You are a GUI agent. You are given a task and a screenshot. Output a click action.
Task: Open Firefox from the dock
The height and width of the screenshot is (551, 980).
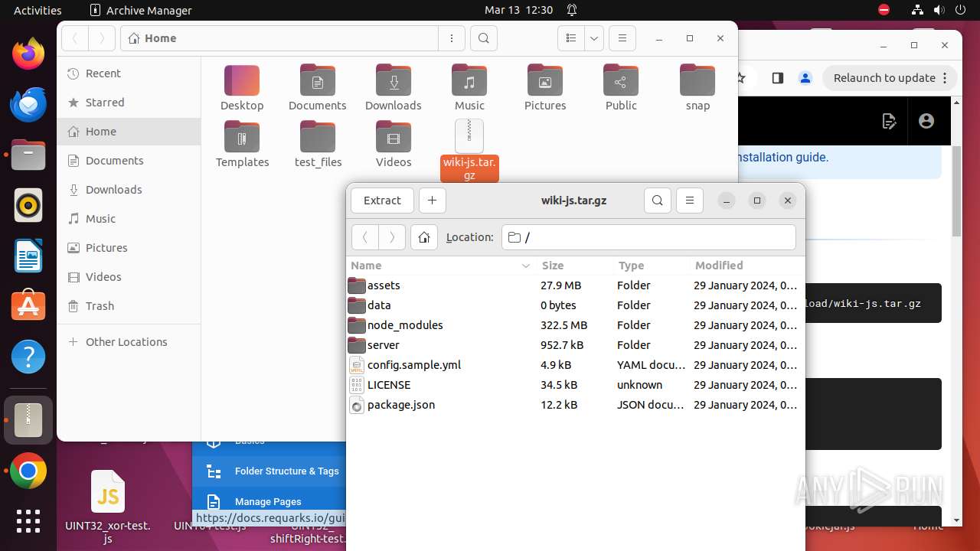point(28,55)
